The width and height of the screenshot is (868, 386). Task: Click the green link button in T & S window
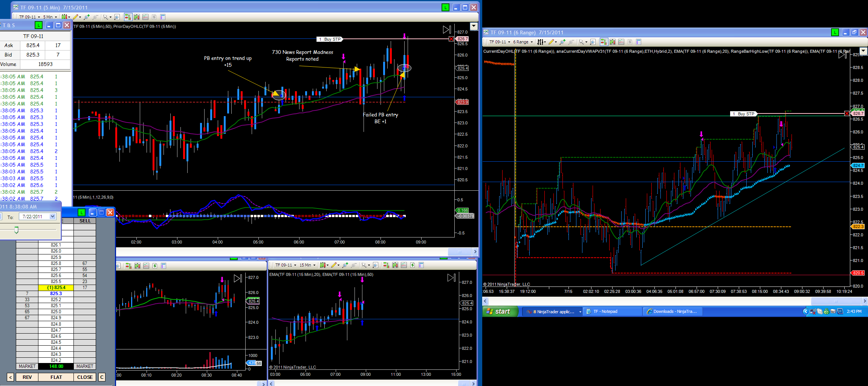tap(38, 25)
